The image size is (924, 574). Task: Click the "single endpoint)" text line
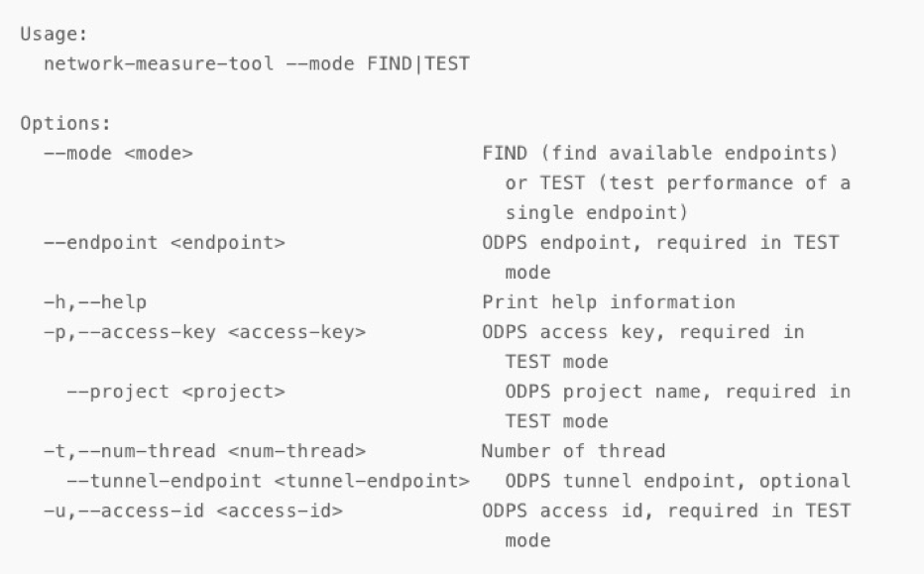[597, 213]
